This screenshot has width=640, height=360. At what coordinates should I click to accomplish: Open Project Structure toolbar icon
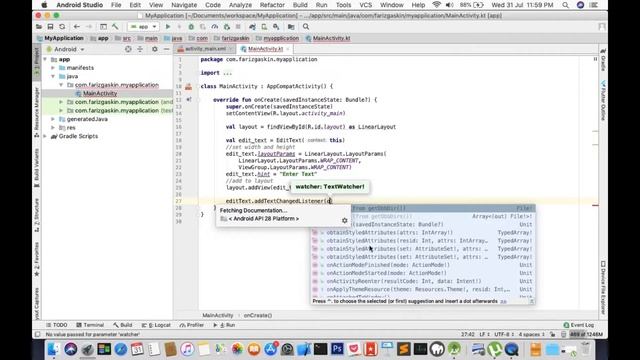[291, 27]
